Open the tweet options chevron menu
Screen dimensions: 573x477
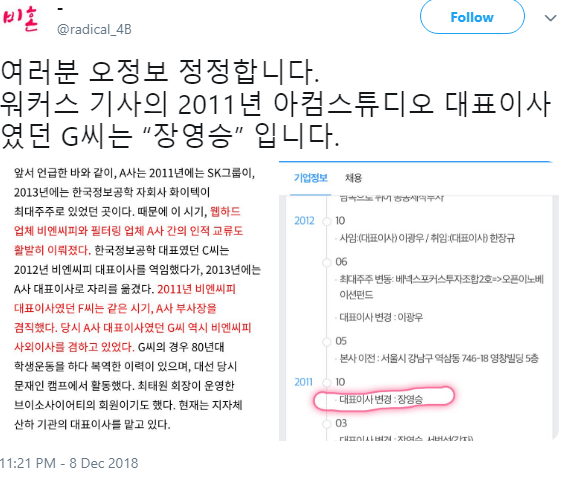550,18
